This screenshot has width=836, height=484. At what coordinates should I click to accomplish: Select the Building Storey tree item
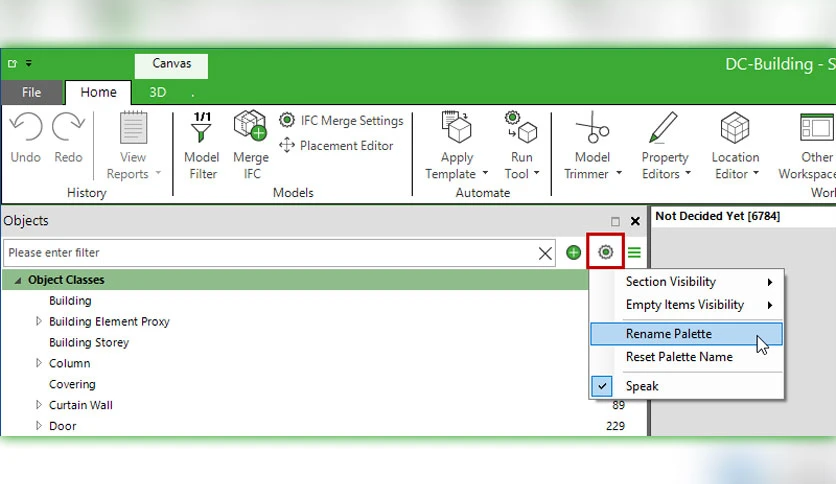click(x=89, y=342)
